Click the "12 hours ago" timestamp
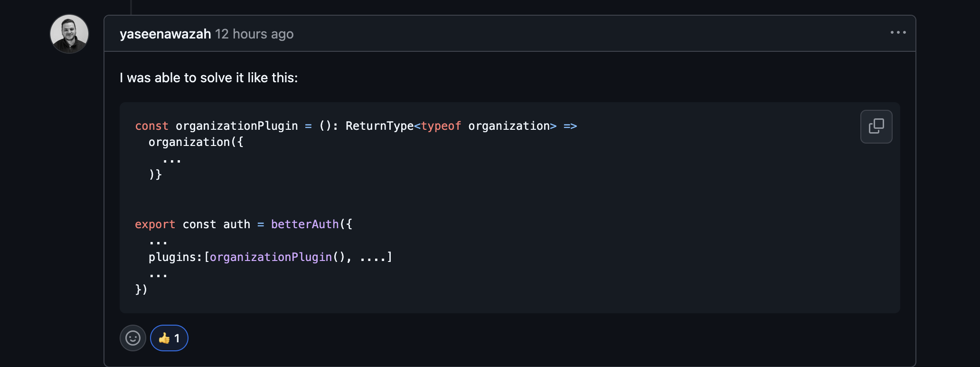This screenshot has height=367, width=980. coord(254,34)
